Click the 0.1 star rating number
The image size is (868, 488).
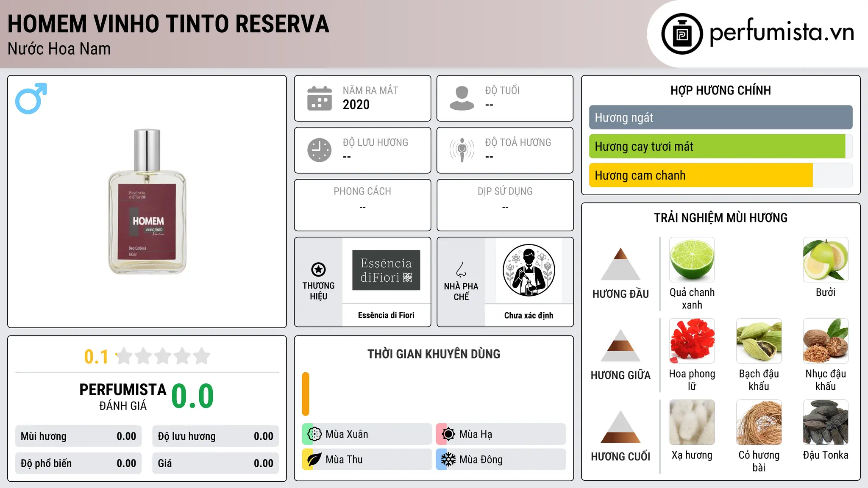pos(96,357)
